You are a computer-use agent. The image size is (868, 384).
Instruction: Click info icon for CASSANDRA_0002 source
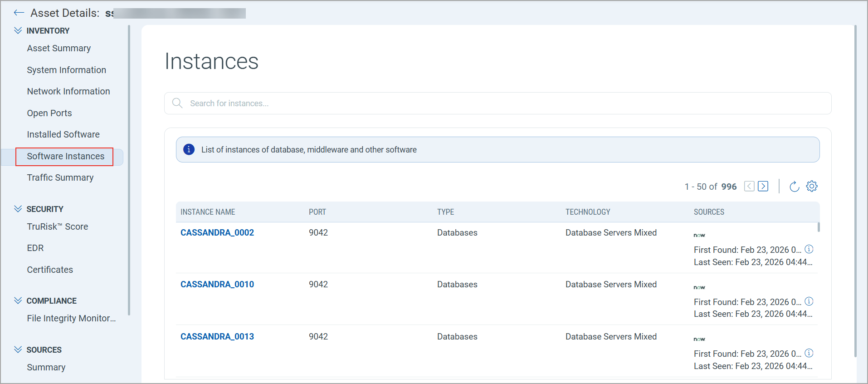[x=809, y=249]
